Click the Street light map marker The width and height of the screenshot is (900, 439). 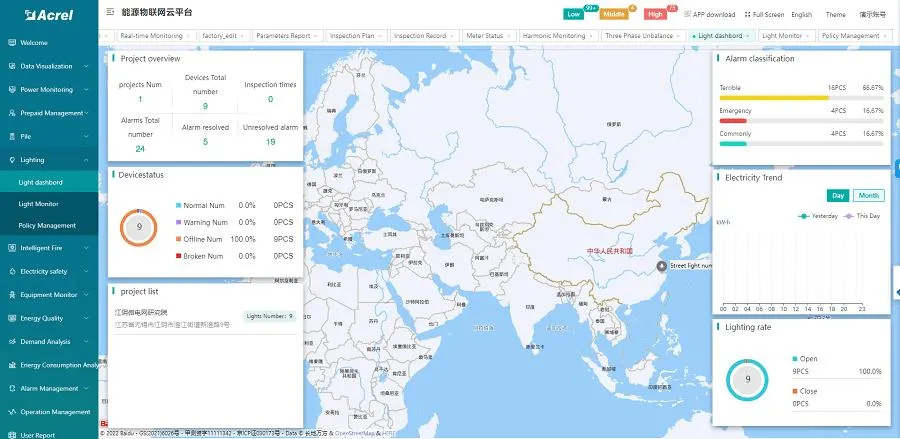pos(661,265)
